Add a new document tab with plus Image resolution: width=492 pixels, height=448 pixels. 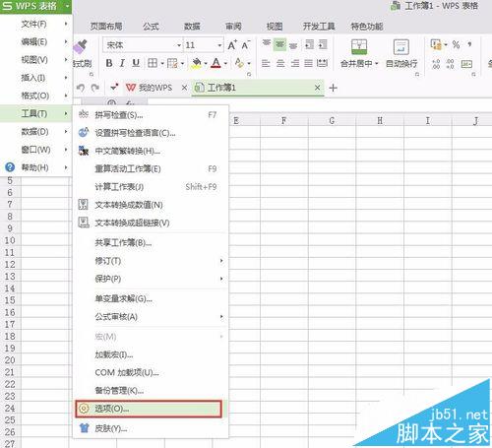coord(333,88)
